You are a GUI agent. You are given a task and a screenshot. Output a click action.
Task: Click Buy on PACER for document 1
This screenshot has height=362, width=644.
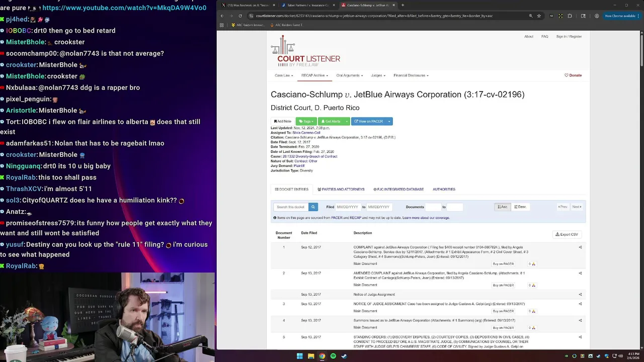[x=503, y=264]
